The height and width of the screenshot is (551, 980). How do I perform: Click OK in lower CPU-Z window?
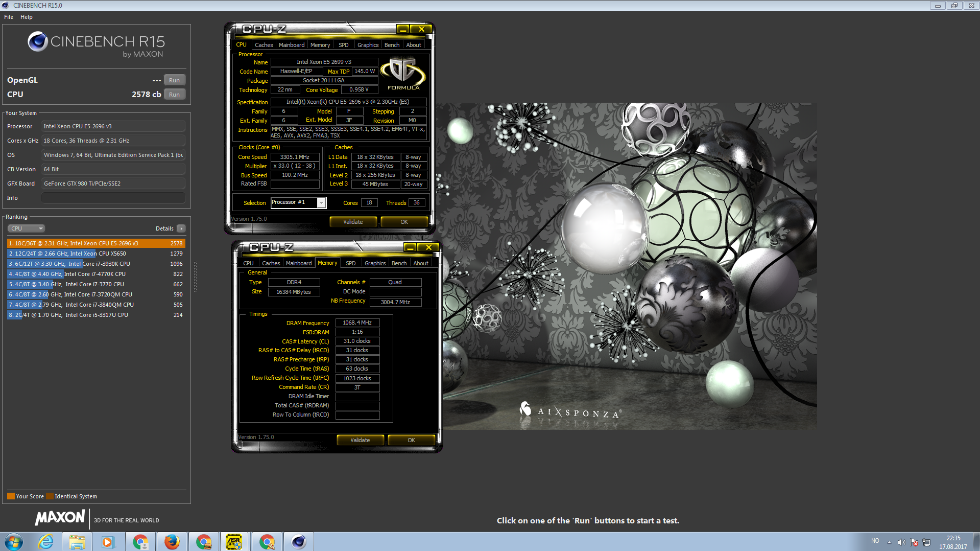pyautogui.click(x=411, y=440)
